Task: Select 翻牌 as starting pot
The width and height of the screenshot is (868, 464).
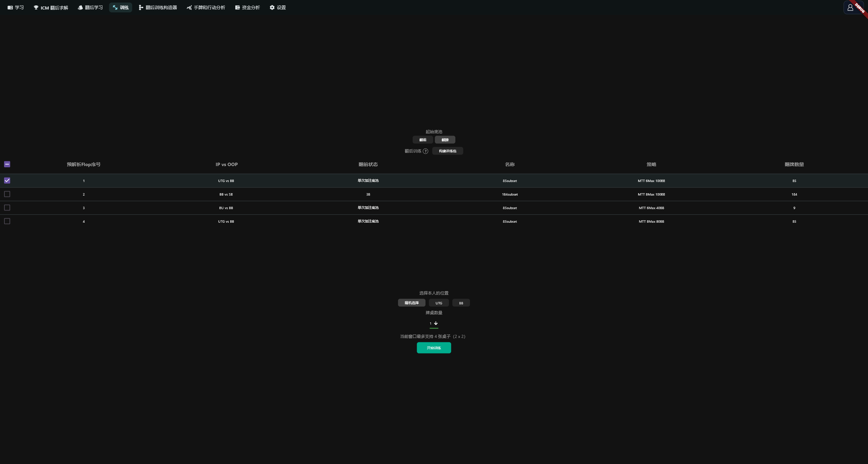Action: (445, 140)
